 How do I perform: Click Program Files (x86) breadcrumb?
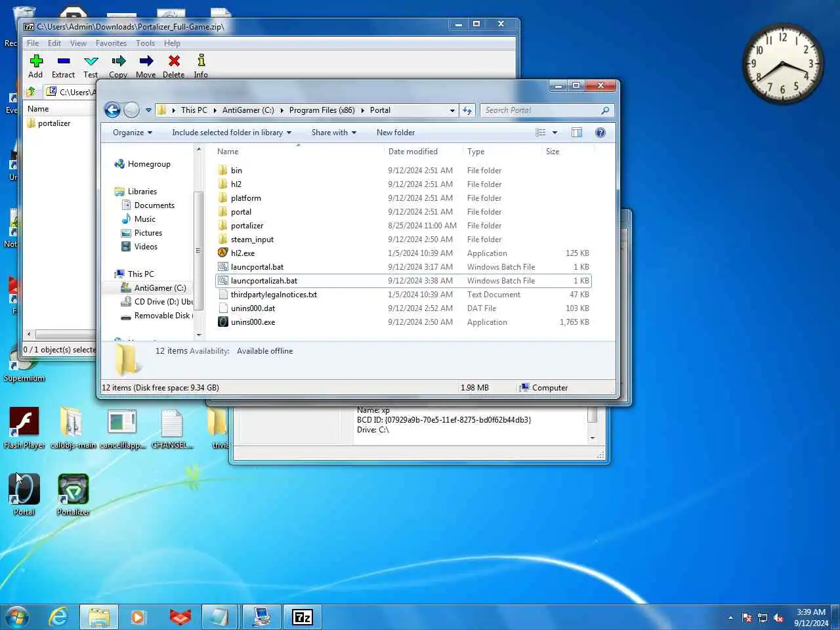click(x=322, y=110)
